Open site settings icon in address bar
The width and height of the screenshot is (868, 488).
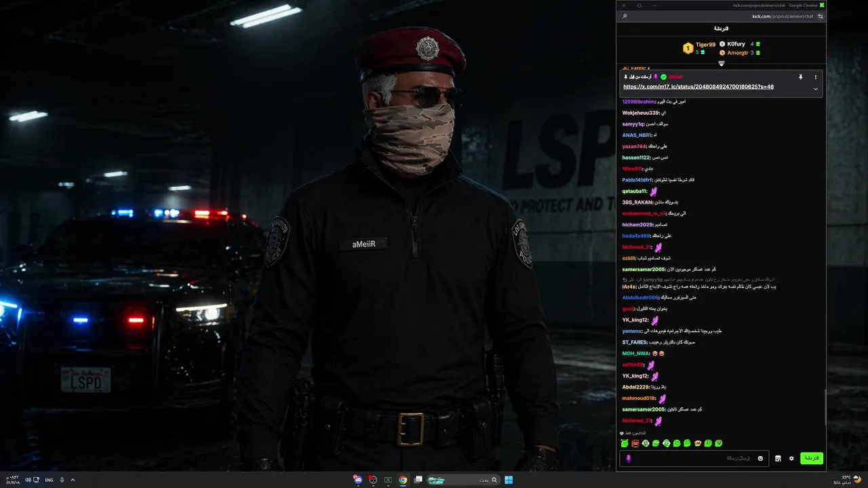(820, 16)
